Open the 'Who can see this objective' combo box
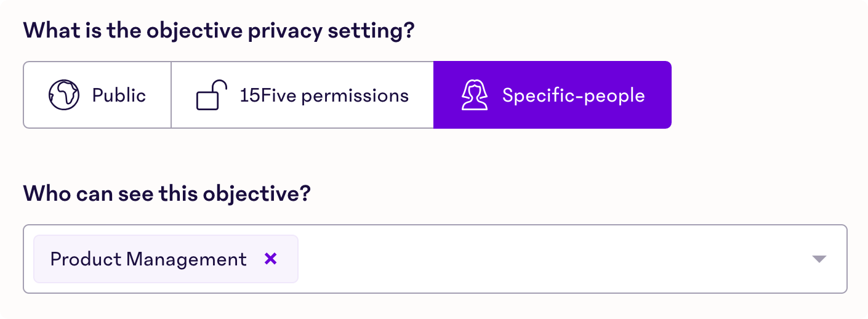Viewport: 868px width, 319px height. click(435, 259)
